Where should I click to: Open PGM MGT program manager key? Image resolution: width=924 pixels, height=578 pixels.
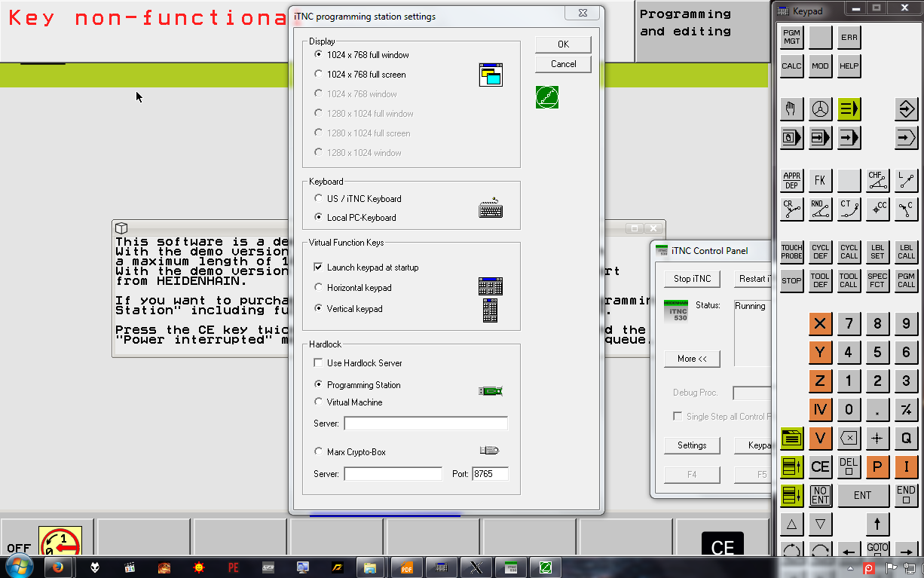(x=791, y=37)
